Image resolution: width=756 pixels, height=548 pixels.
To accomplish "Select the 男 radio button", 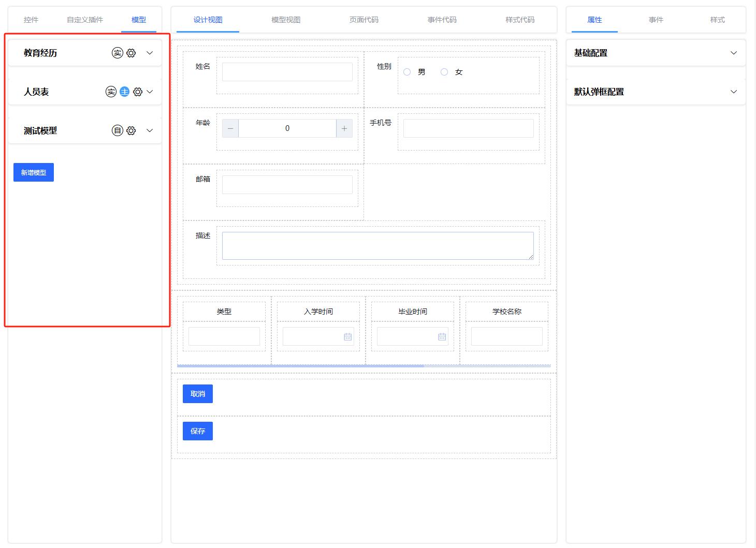I will click(x=407, y=72).
